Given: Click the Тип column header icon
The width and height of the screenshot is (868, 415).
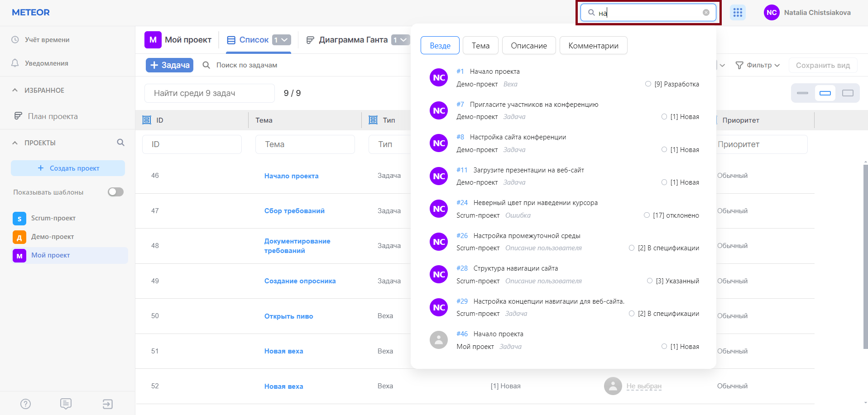Looking at the screenshot, I should [x=373, y=120].
